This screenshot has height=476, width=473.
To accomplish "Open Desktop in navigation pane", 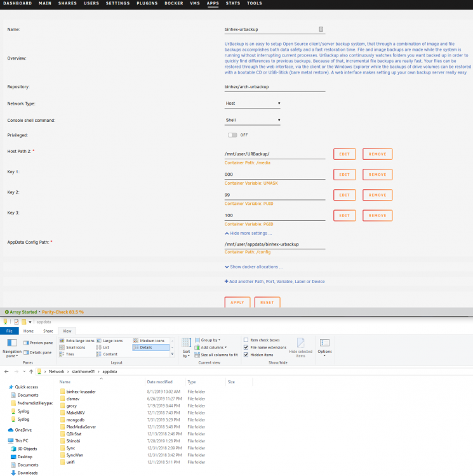I will point(22,456).
